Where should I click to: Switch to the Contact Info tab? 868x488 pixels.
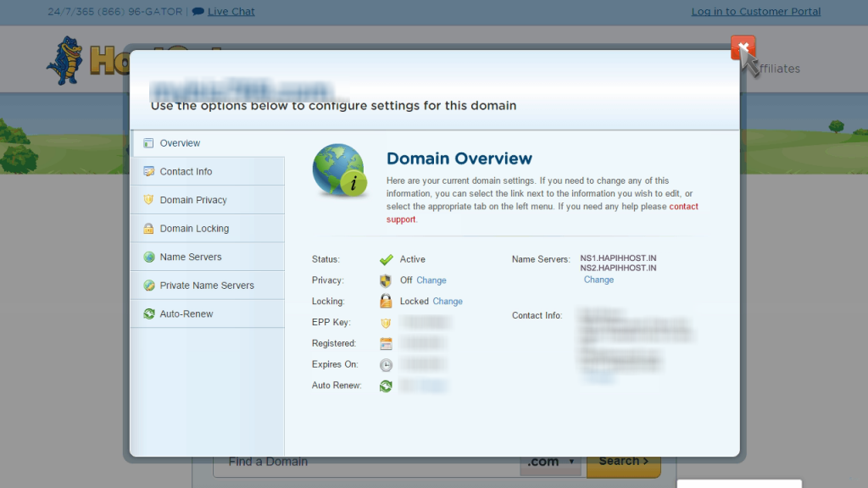(x=186, y=171)
